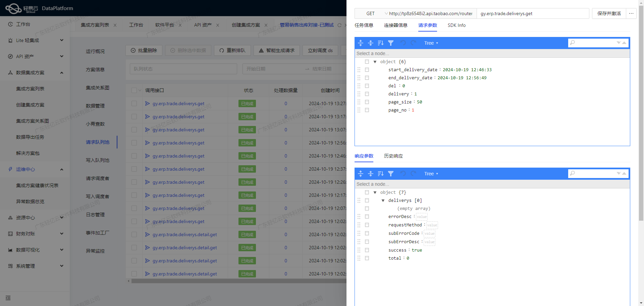Open Tree mode dropdown in response editor
This screenshot has height=306, width=644.
coord(431,174)
